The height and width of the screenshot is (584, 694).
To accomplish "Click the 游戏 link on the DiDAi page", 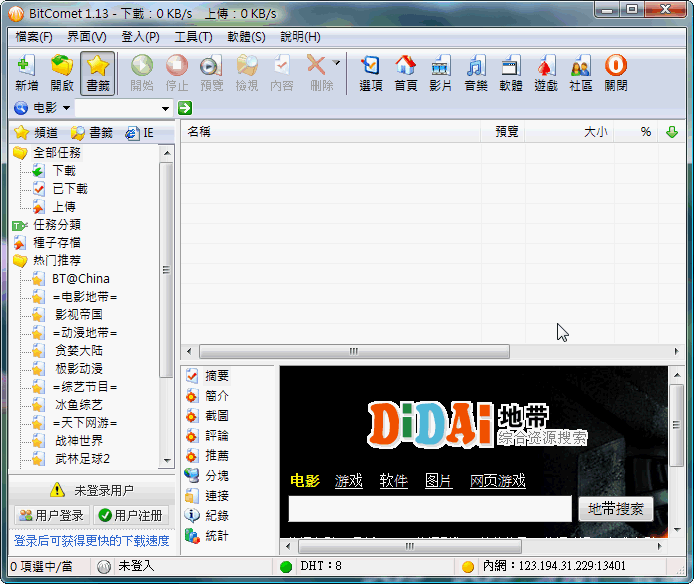I will 349,481.
